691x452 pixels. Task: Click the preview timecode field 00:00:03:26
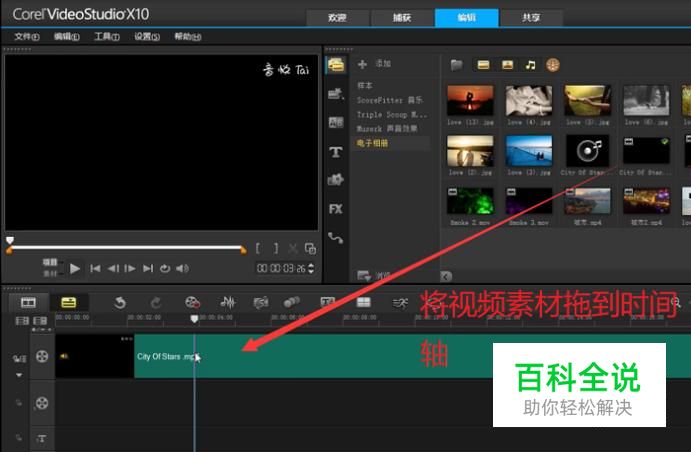pyautogui.click(x=281, y=268)
